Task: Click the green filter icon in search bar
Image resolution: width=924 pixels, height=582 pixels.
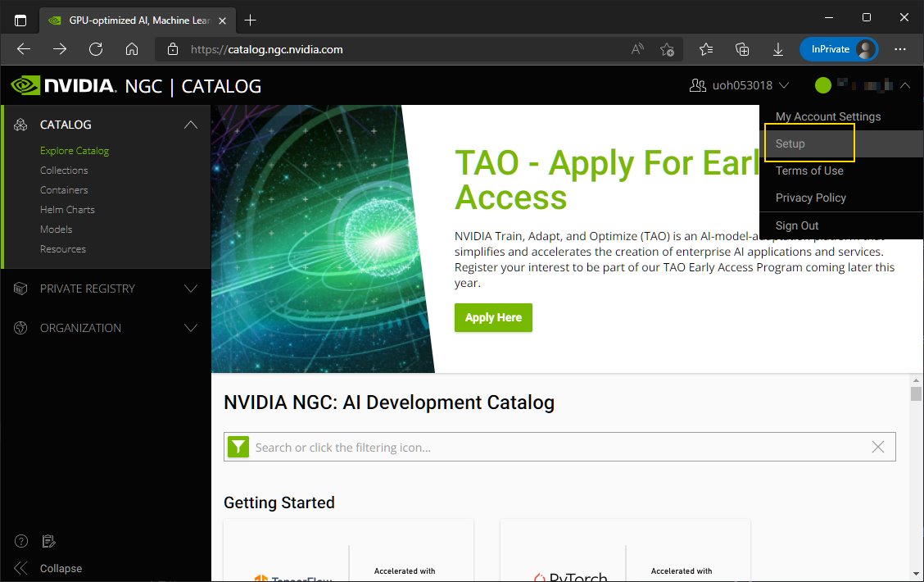Action: point(238,447)
